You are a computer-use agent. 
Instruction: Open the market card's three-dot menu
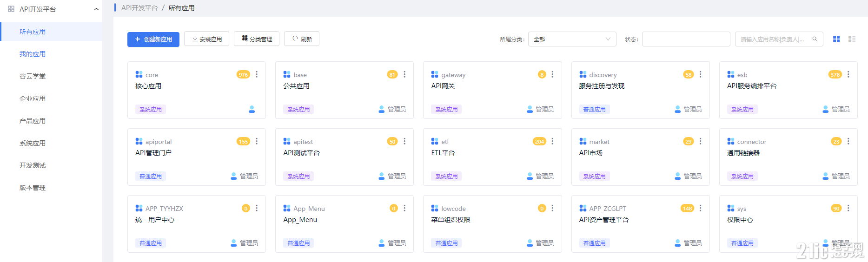[701, 141]
